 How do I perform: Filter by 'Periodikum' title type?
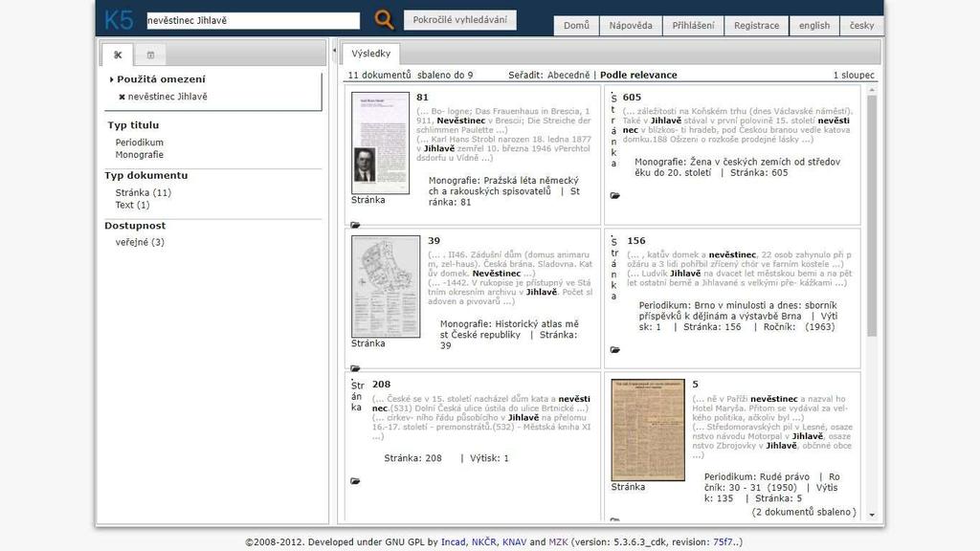[x=140, y=143]
